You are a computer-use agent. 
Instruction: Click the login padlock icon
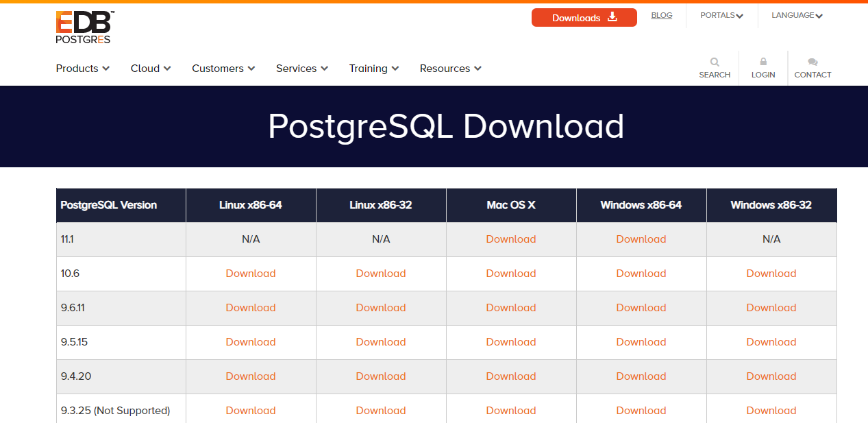(x=762, y=62)
